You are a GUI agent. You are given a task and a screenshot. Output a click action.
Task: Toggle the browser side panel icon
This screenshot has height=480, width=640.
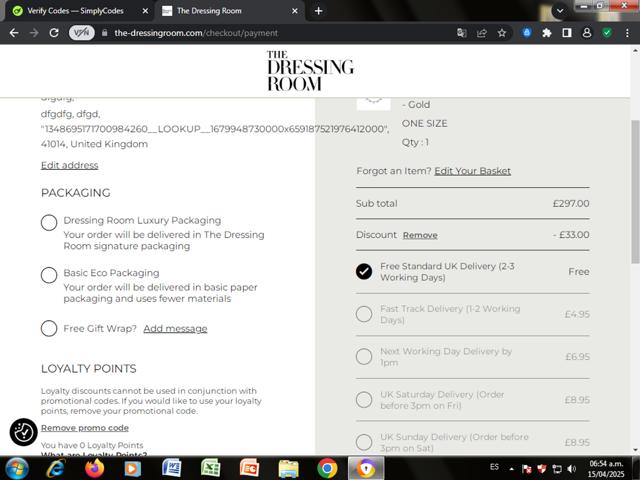click(567, 33)
